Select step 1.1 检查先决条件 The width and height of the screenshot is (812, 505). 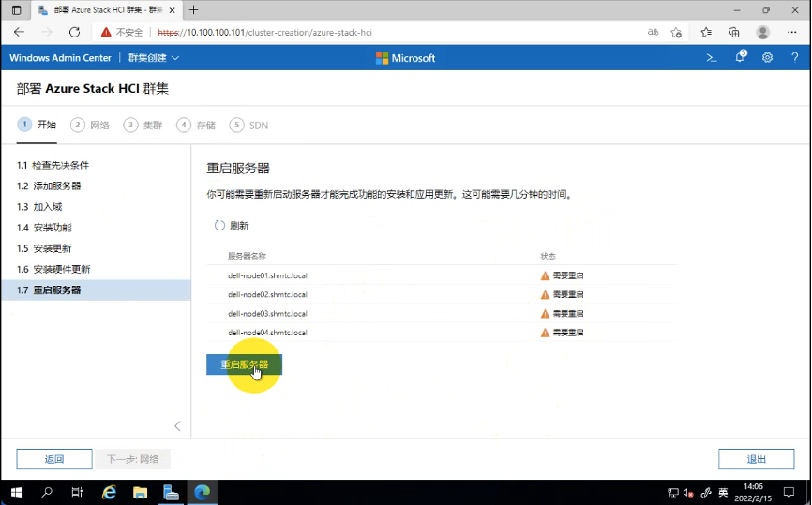97,165
